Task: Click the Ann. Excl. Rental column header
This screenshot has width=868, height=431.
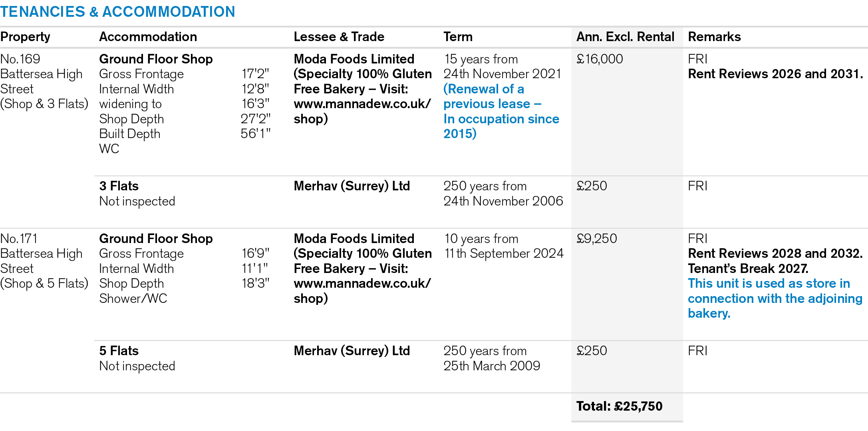Action: (625, 37)
